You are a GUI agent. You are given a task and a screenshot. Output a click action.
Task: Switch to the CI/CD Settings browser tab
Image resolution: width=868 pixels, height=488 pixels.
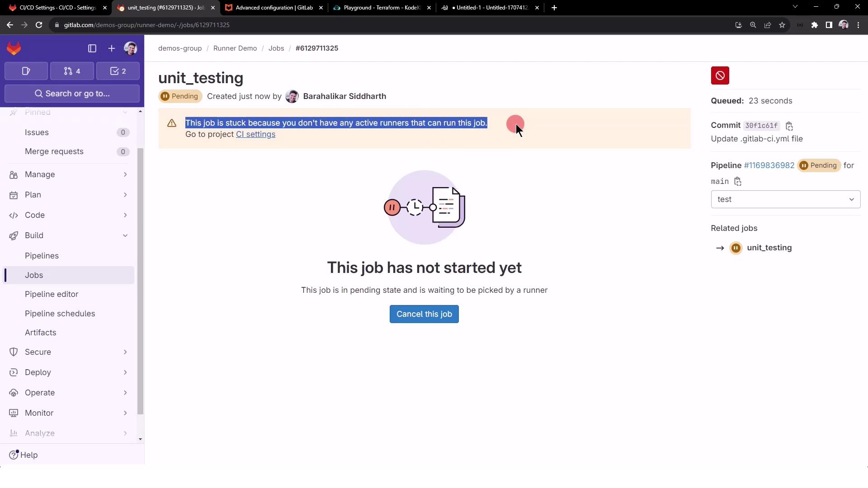57,8
